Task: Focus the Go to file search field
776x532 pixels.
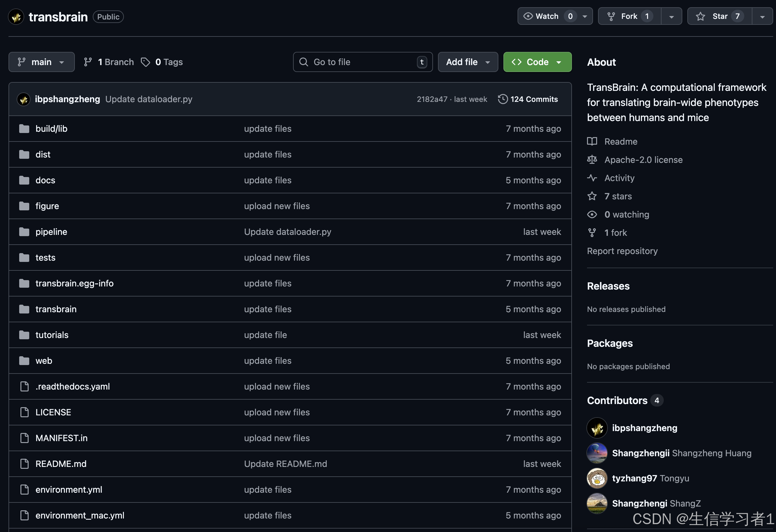Action: pos(363,62)
